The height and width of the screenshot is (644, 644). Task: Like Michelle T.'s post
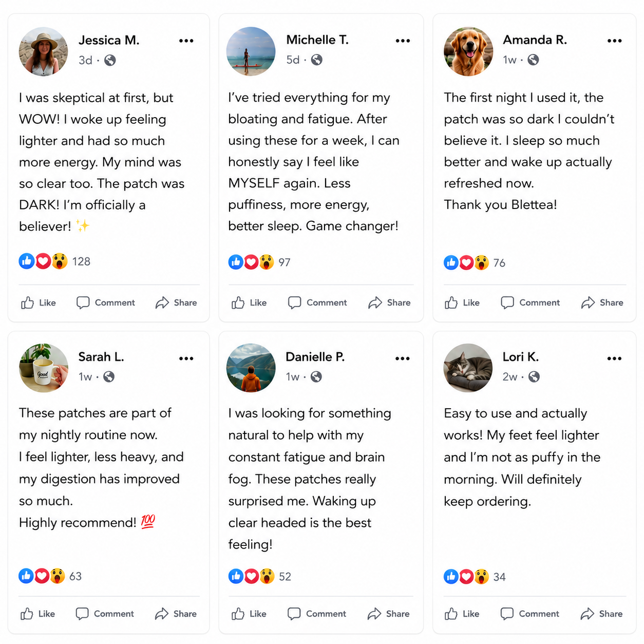[249, 302]
